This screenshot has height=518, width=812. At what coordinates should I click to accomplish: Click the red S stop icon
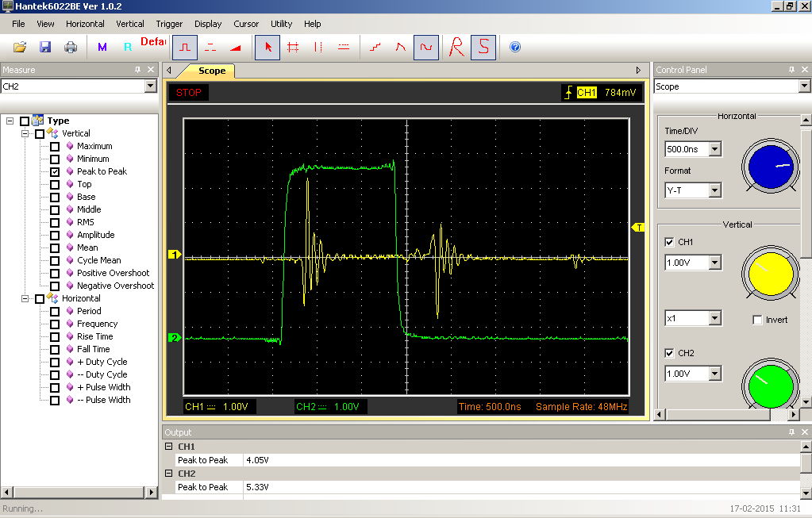(483, 47)
